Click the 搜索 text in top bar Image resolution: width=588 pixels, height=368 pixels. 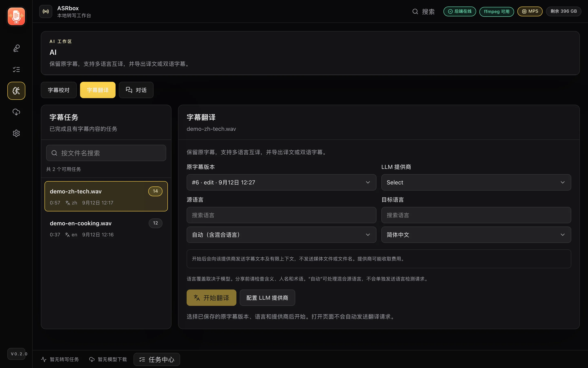[x=428, y=11]
